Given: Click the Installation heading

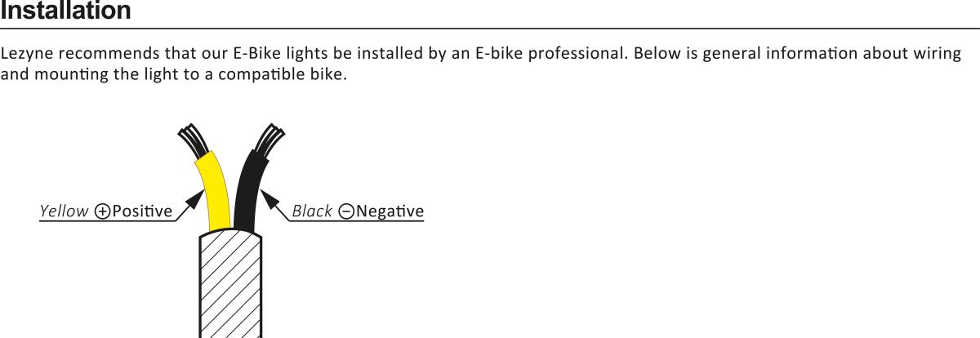Looking at the screenshot, I should (x=65, y=11).
